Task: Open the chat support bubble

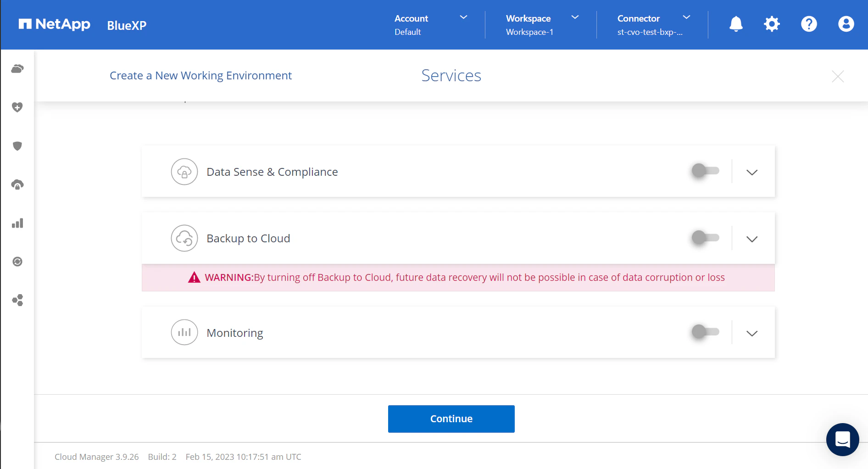Action: click(843, 439)
